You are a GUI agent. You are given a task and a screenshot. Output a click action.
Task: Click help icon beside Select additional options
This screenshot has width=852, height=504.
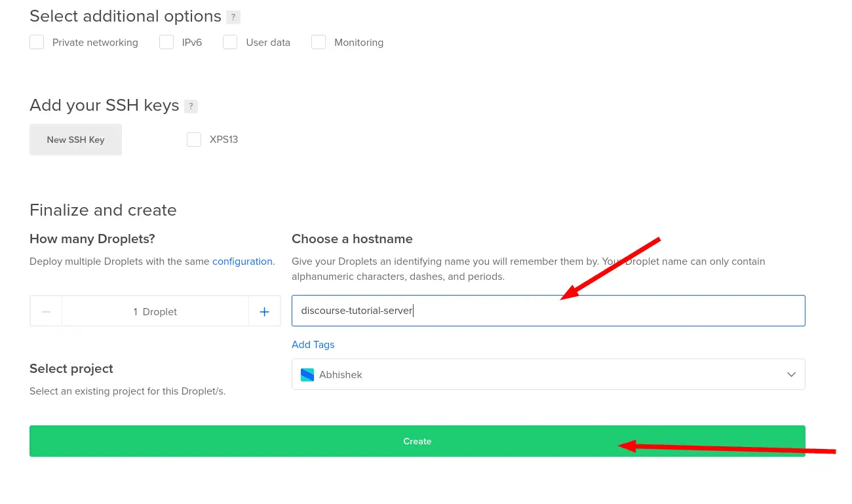pos(233,18)
